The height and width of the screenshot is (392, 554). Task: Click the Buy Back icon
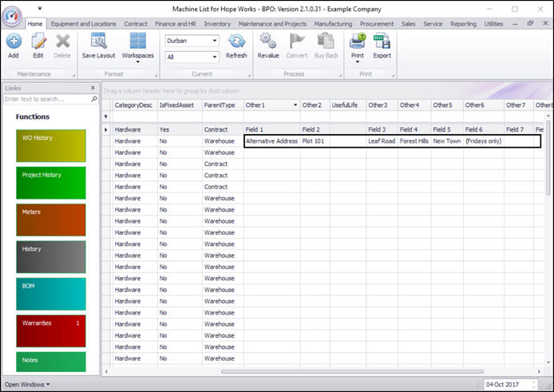pos(326,41)
